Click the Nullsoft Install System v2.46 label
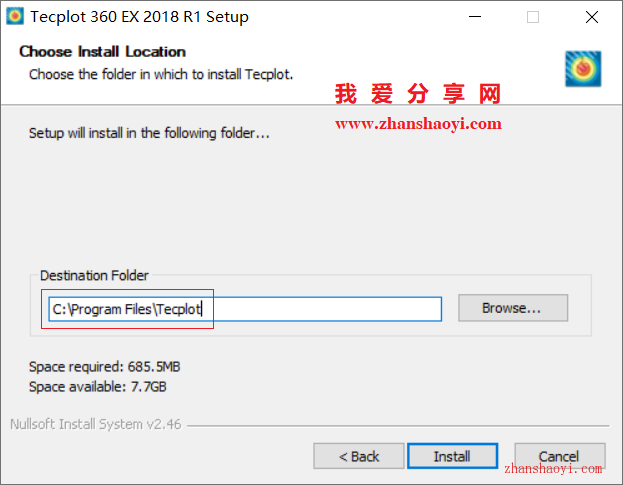The height and width of the screenshot is (485, 623). 95,424
